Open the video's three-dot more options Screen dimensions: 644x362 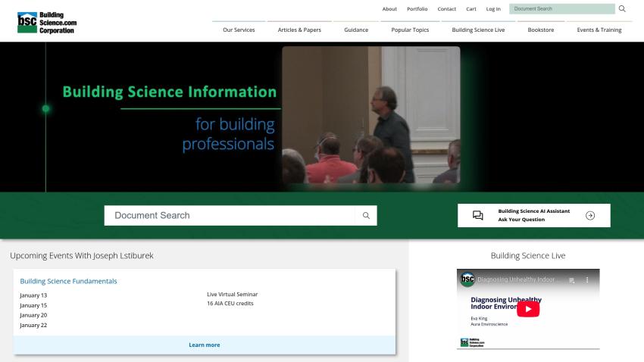[587, 280]
